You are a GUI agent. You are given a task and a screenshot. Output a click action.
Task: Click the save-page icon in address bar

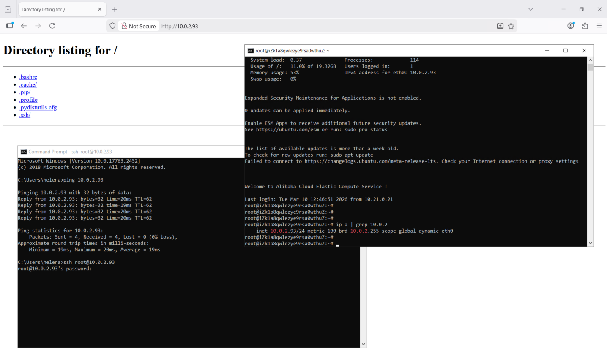500,26
